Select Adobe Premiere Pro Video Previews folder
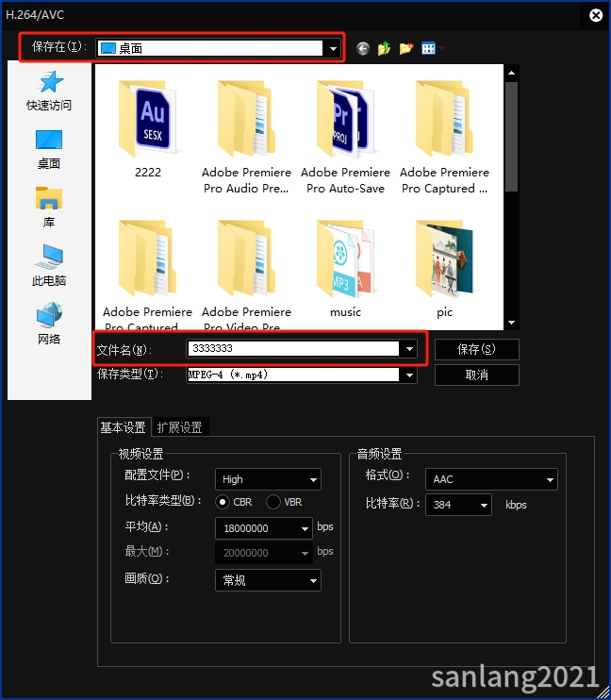Viewport: 611px width, 700px height. [x=246, y=275]
